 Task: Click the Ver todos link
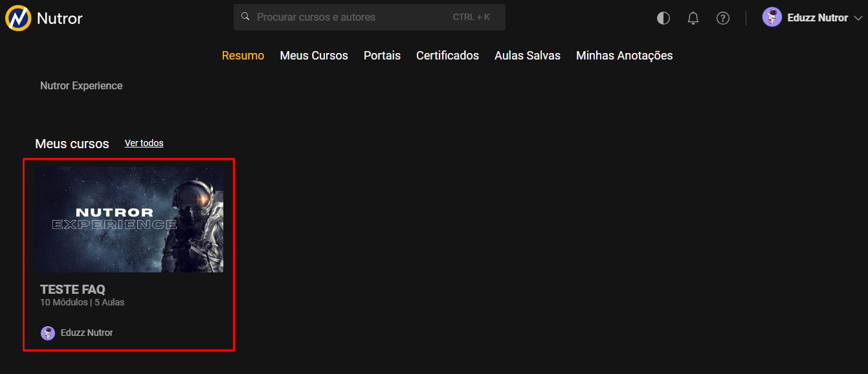coord(144,143)
